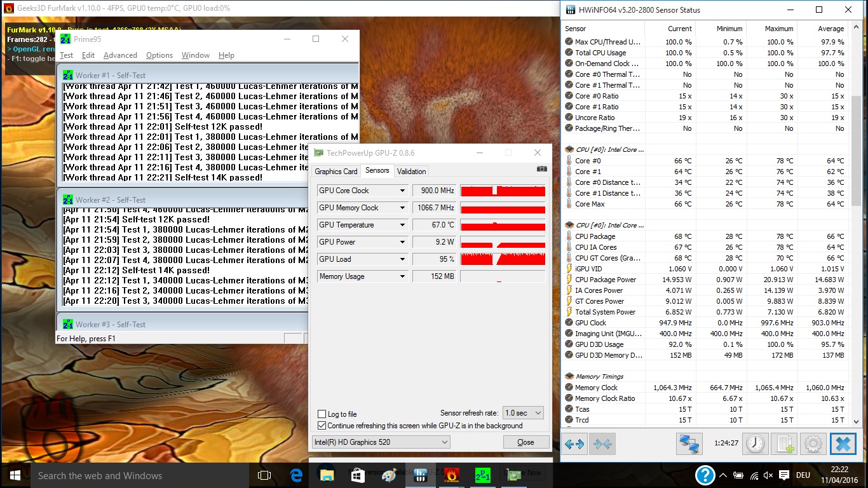This screenshot has height=488, width=868.
Task: Click the GPU Load red history graph
Action: click(x=503, y=259)
